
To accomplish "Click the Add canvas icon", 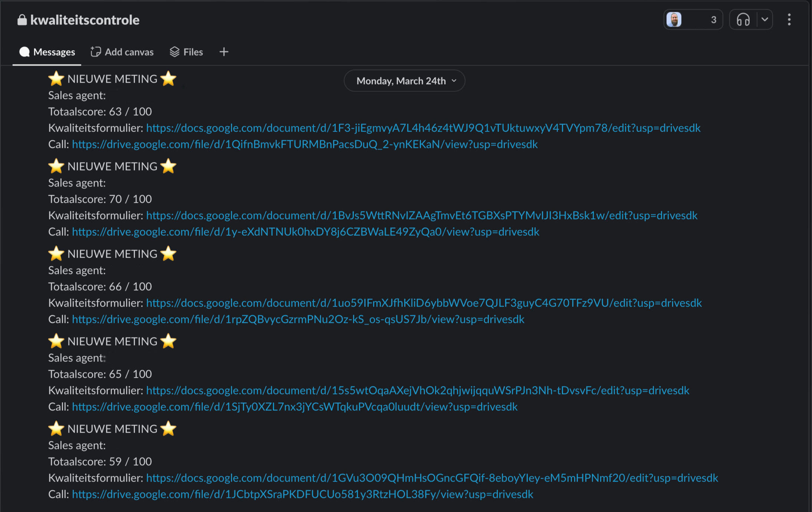I will 96,52.
